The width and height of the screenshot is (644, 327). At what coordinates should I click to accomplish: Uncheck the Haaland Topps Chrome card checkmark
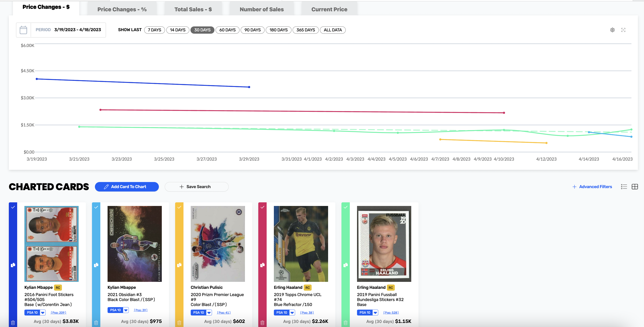tap(262, 207)
